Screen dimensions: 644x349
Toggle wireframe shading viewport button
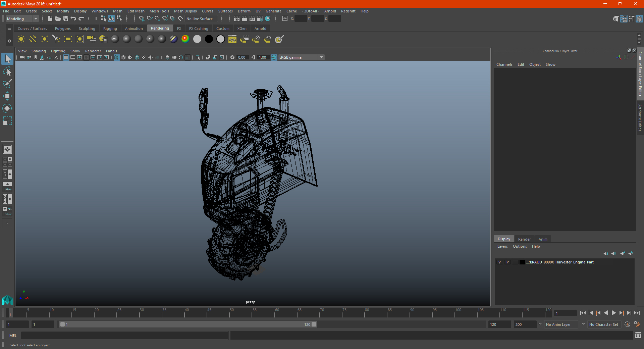tap(117, 57)
